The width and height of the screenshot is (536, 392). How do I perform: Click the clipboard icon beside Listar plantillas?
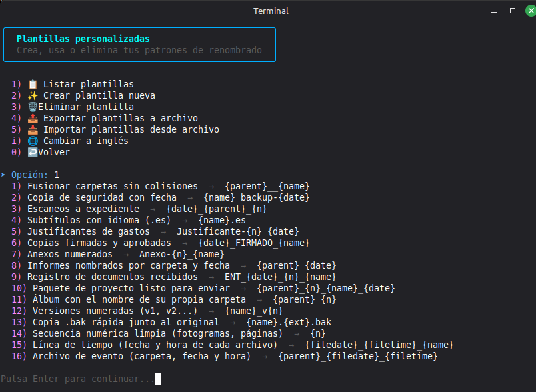pos(33,84)
